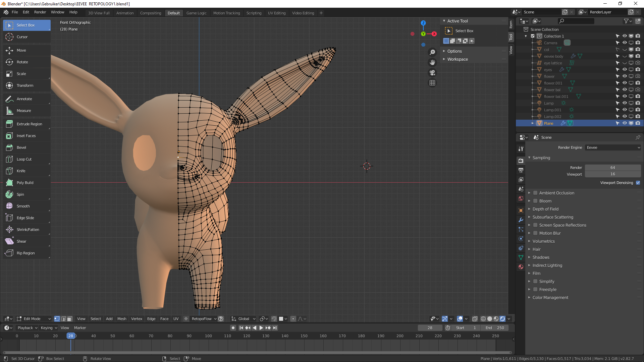The image size is (644, 362).
Task: Open the Render Engine dropdown
Action: [x=613, y=147]
